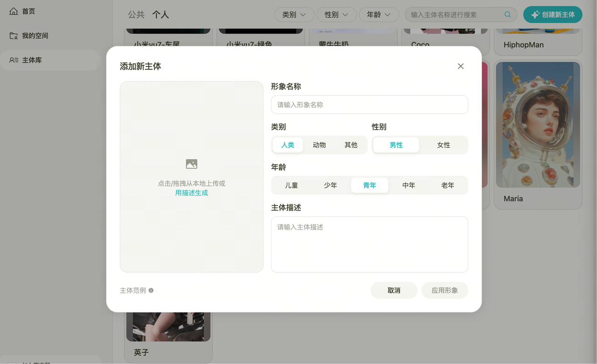Click the search magnifier icon
Screen dimensions: 597x364
(507, 15)
